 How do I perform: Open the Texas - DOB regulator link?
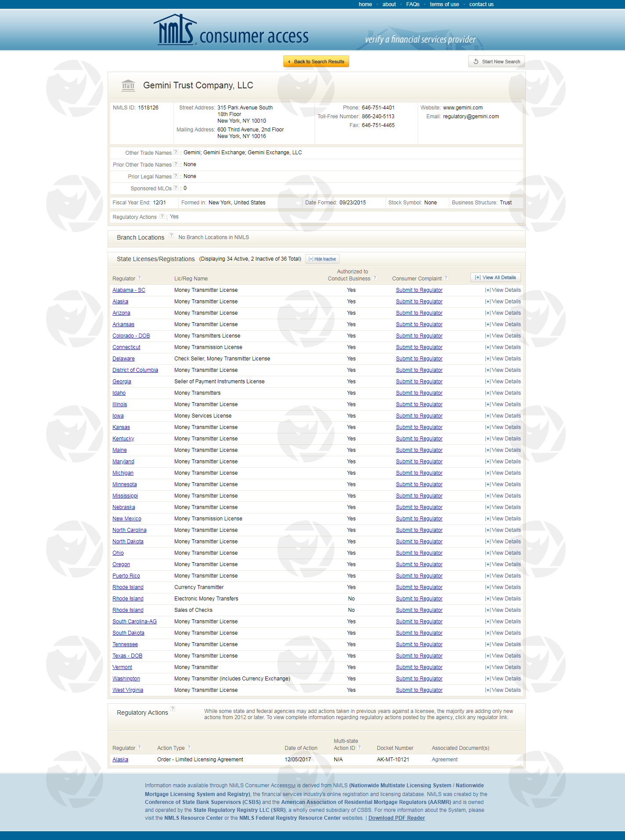tap(127, 656)
